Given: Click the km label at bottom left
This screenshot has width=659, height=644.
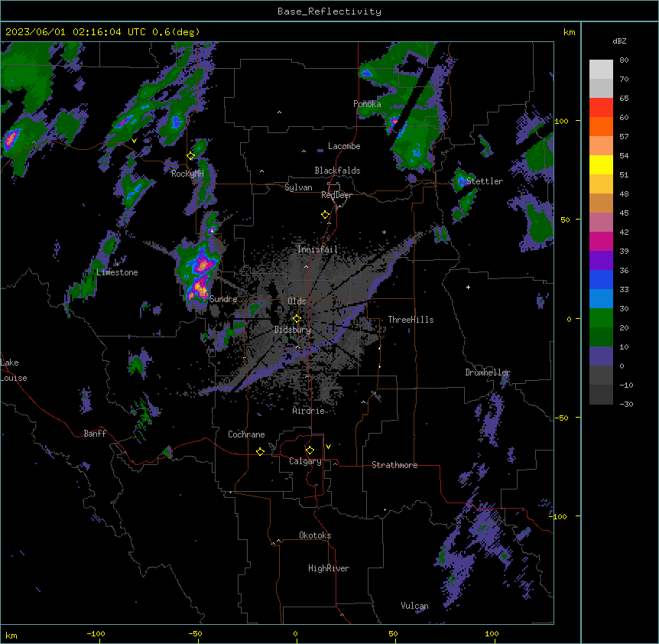Looking at the screenshot, I should point(11,636).
